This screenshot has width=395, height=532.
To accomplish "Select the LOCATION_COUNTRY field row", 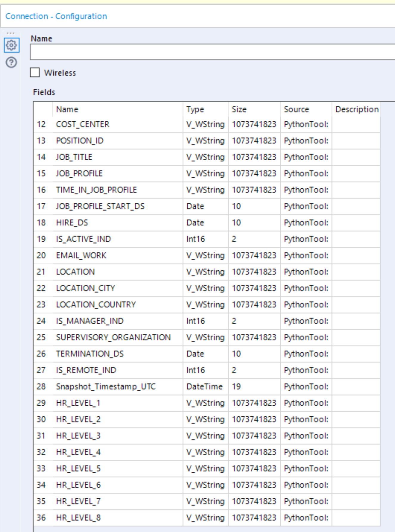I will click(x=96, y=305).
